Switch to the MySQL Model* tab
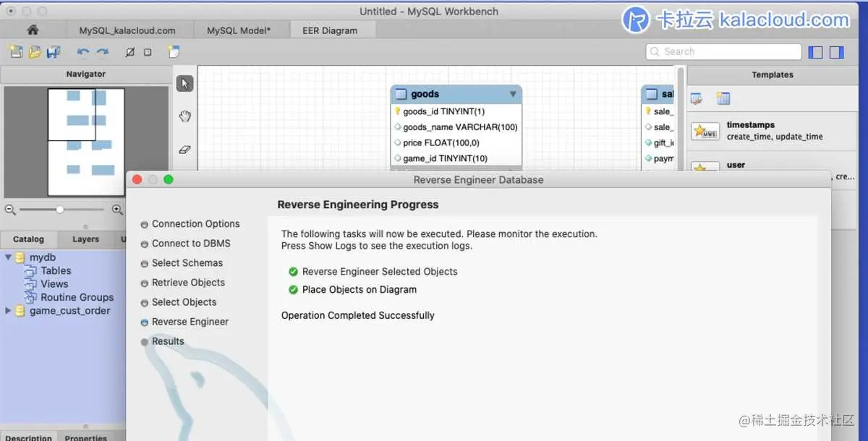The height and width of the screenshot is (441, 868). click(x=239, y=30)
